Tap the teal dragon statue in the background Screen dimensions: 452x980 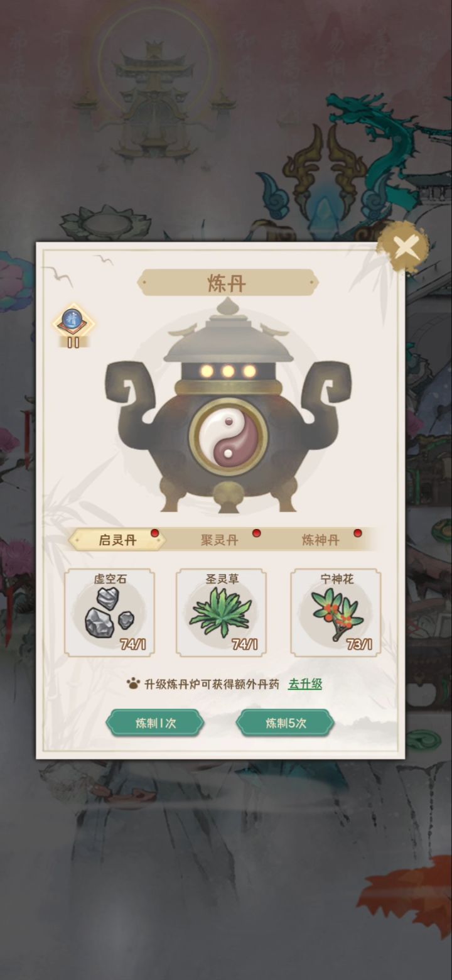click(389, 144)
